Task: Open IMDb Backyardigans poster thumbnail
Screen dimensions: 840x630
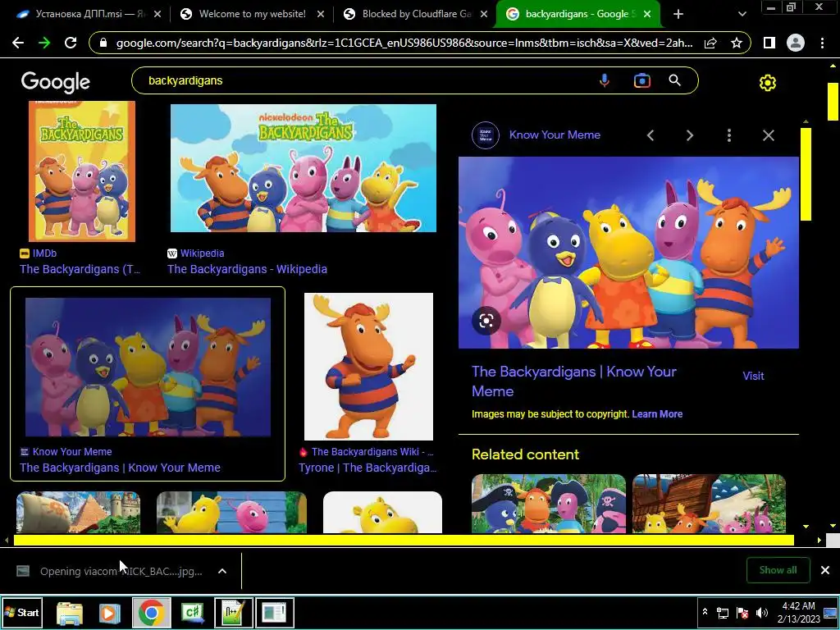Action: point(82,171)
